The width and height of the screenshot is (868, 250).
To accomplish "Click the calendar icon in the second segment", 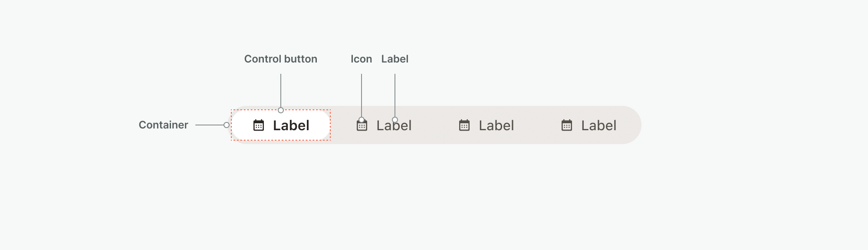I will click(x=362, y=126).
